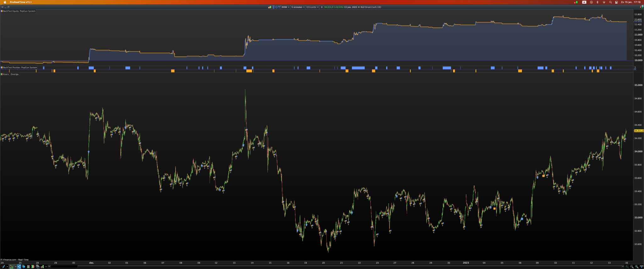Click the 10.000 equity axis label

coord(638,60)
